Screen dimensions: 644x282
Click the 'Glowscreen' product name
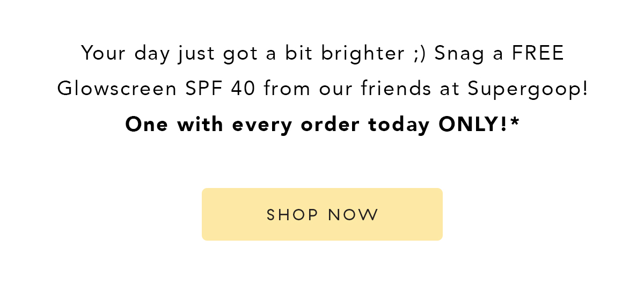pos(117,89)
